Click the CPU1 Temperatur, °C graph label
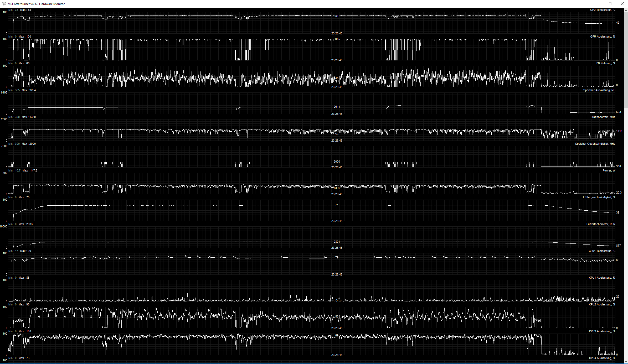 (602, 251)
